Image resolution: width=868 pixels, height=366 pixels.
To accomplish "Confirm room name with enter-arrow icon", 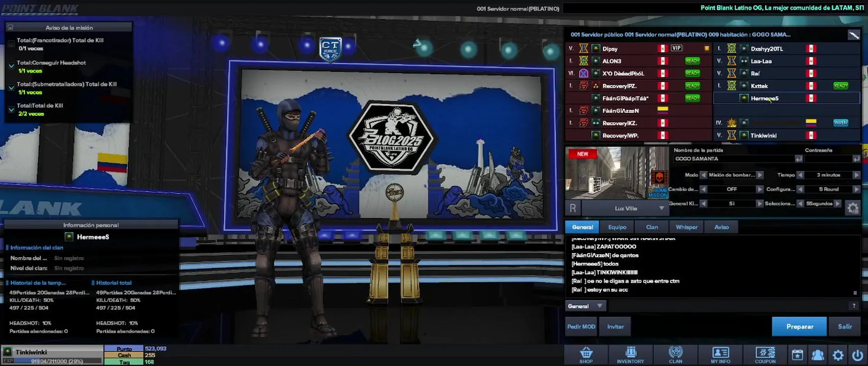I will point(798,159).
